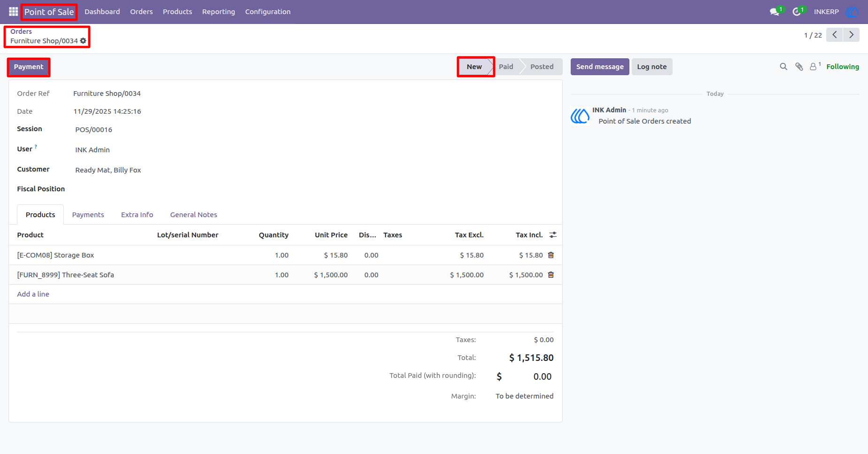Open the Configuration menu

268,12
